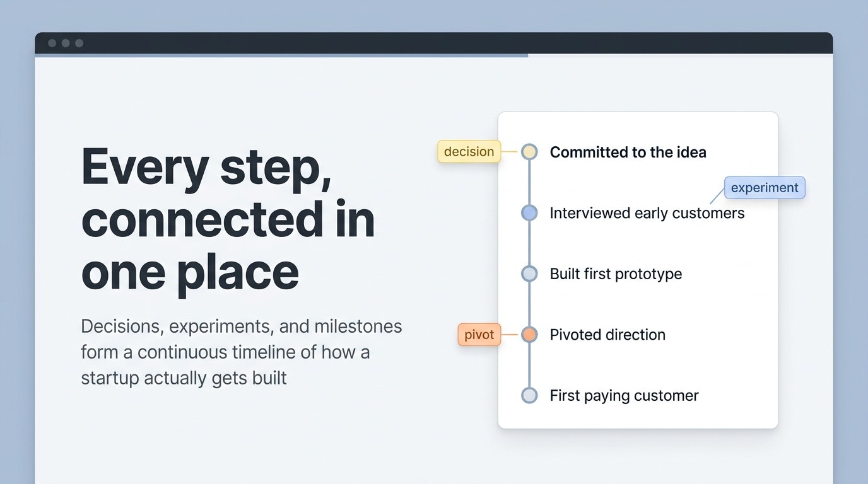Open the Interviewed early customers entry

(647, 213)
